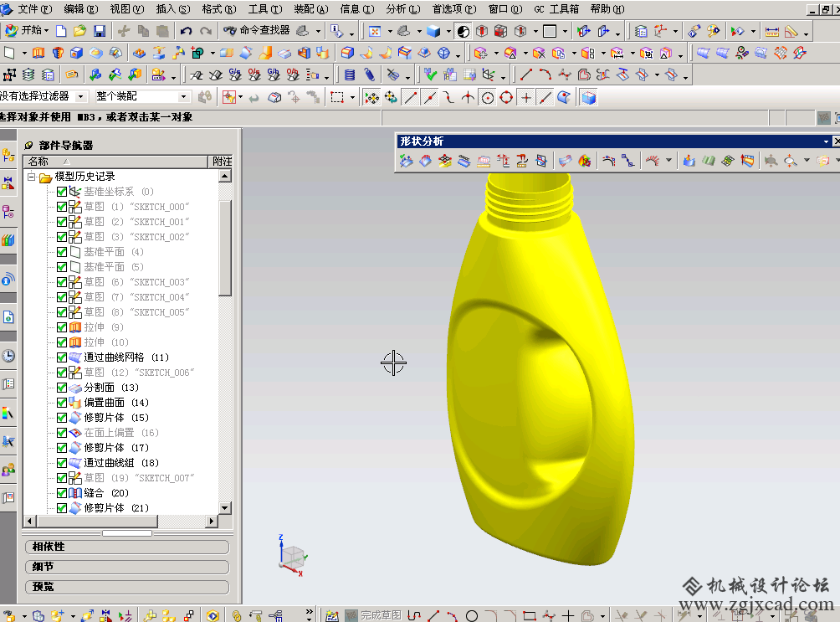
Task: Open the 文件(F) menu
Action: pos(35,9)
